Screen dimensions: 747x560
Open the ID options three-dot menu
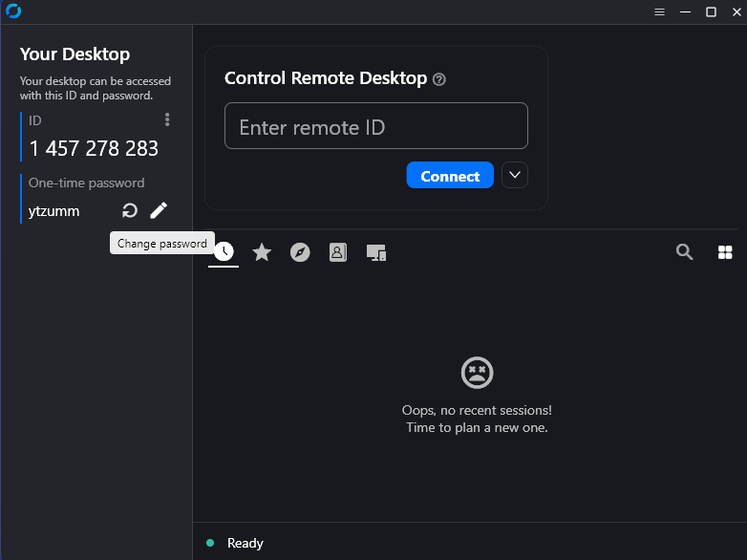click(x=167, y=119)
